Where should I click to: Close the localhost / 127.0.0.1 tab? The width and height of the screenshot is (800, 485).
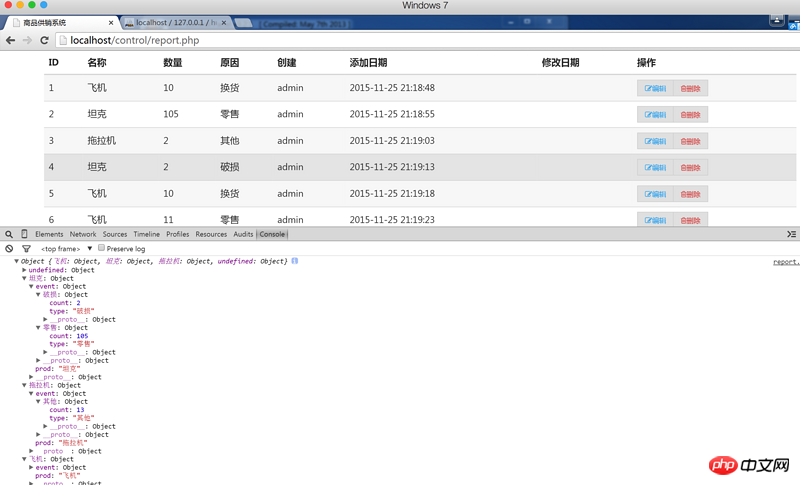(x=223, y=23)
